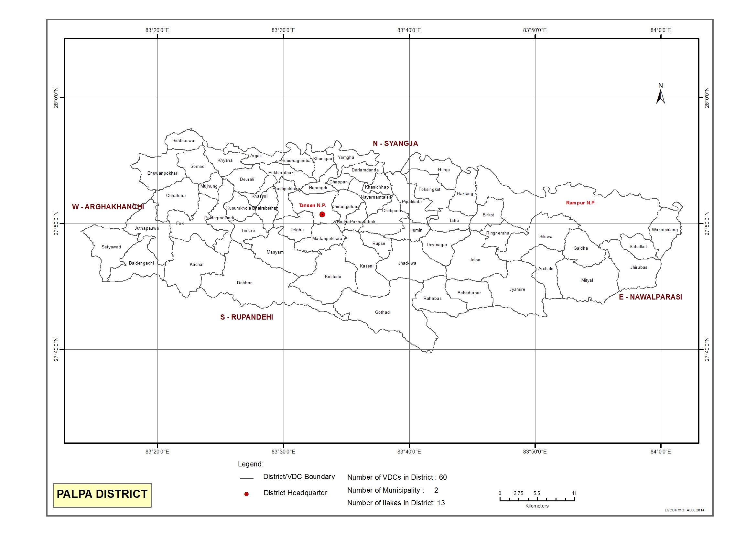Select the Siddheswor VDC region

coord(184,141)
